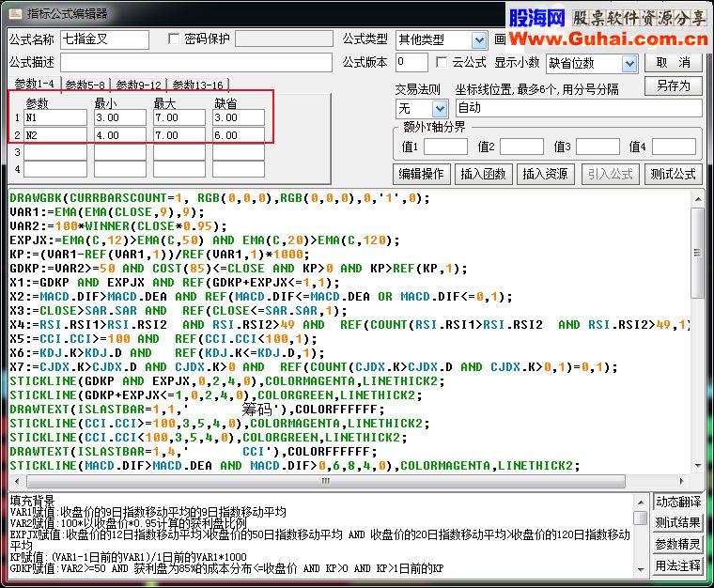Open the 交易法则 dropdown
This screenshot has height=588, width=714.
click(x=440, y=108)
